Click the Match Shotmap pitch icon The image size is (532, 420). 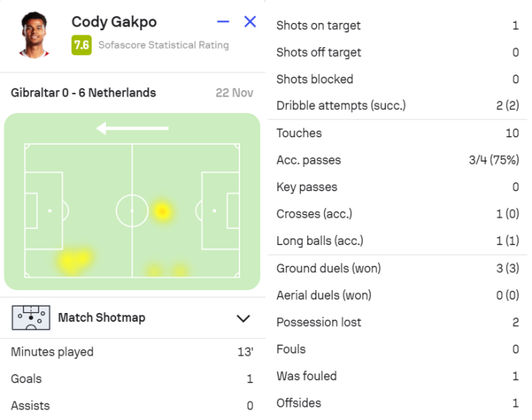pos(30,317)
